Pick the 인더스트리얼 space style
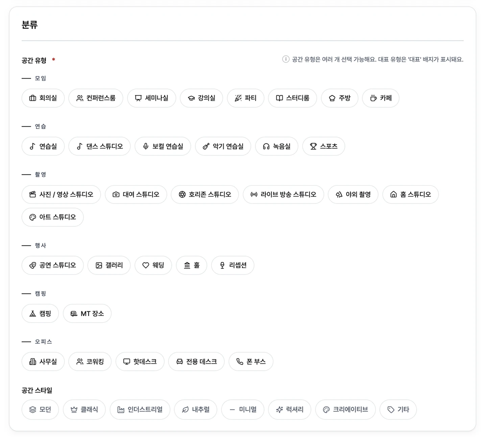 coord(140,410)
